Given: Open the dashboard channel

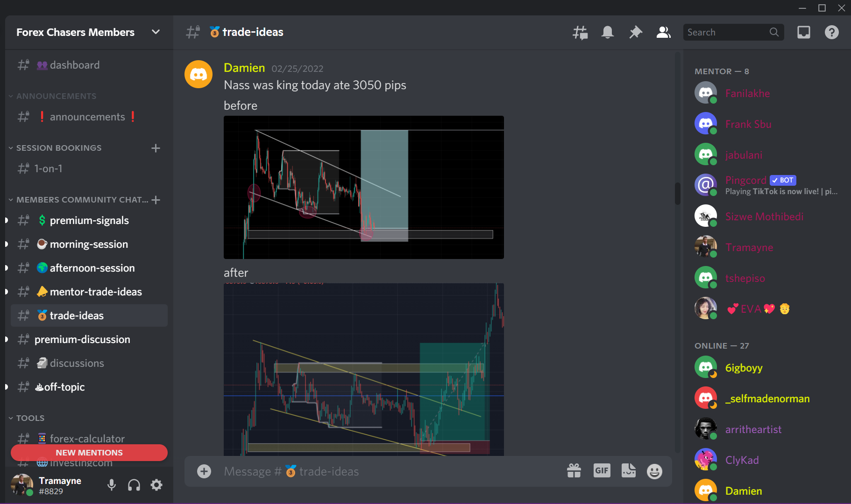Looking at the screenshot, I should click(x=89, y=65).
